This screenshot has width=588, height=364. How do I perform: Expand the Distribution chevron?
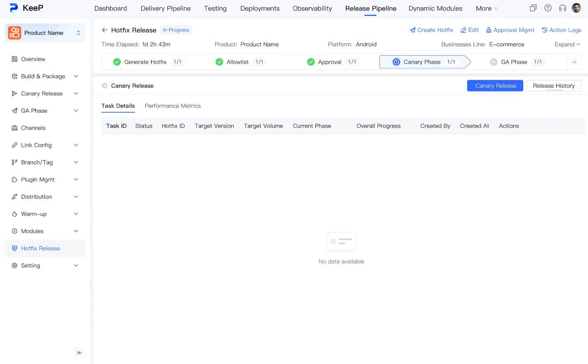pyautogui.click(x=76, y=197)
